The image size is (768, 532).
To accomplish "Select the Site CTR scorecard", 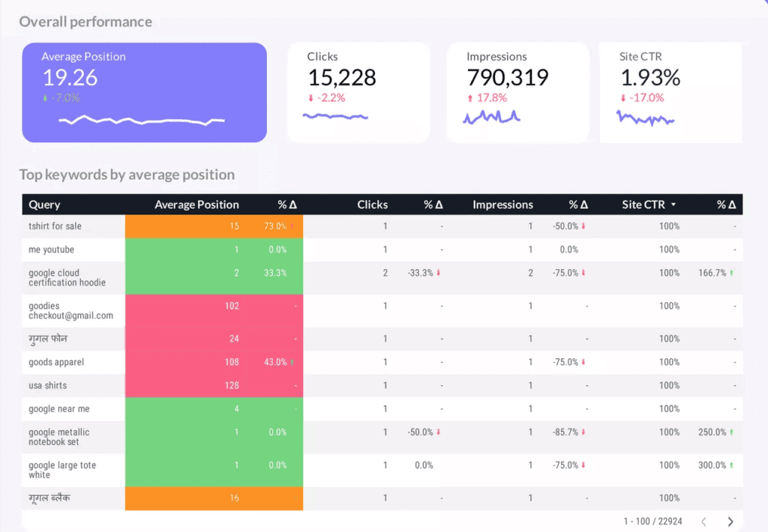I will point(670,92).
